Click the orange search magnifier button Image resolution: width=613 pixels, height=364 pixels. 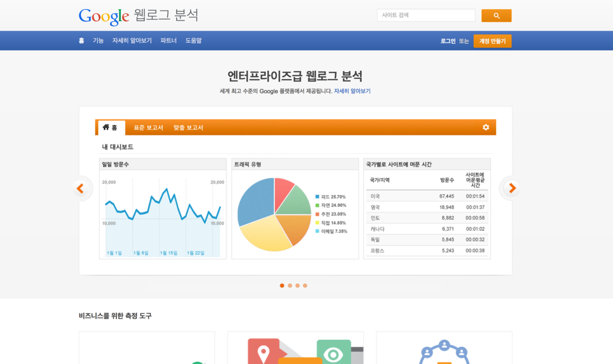(496, 16)
